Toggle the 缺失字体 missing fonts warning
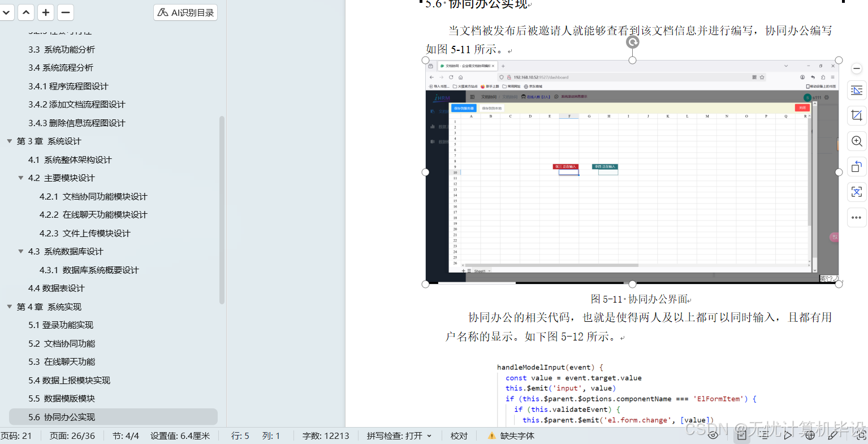The image size is (868, 444). click(x=510, y=436)
